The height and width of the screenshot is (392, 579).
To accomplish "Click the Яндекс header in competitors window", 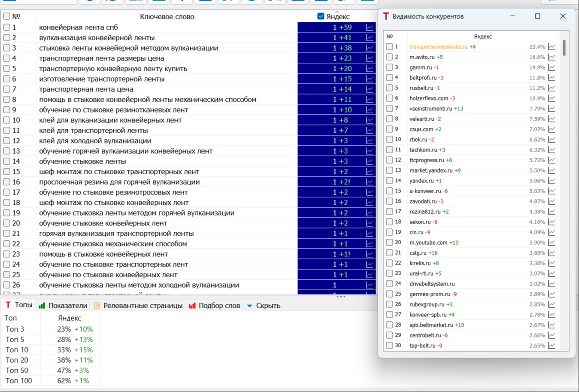I will tap(482, 36).
